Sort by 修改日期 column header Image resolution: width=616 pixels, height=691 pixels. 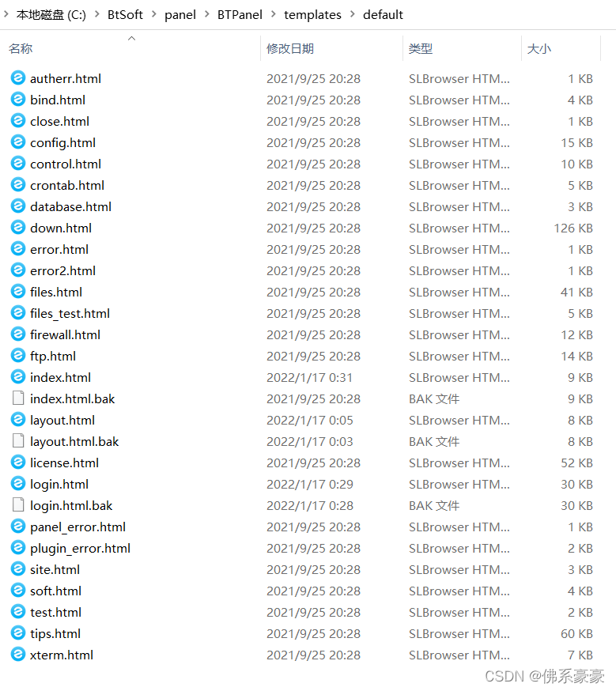coord(290,48)
